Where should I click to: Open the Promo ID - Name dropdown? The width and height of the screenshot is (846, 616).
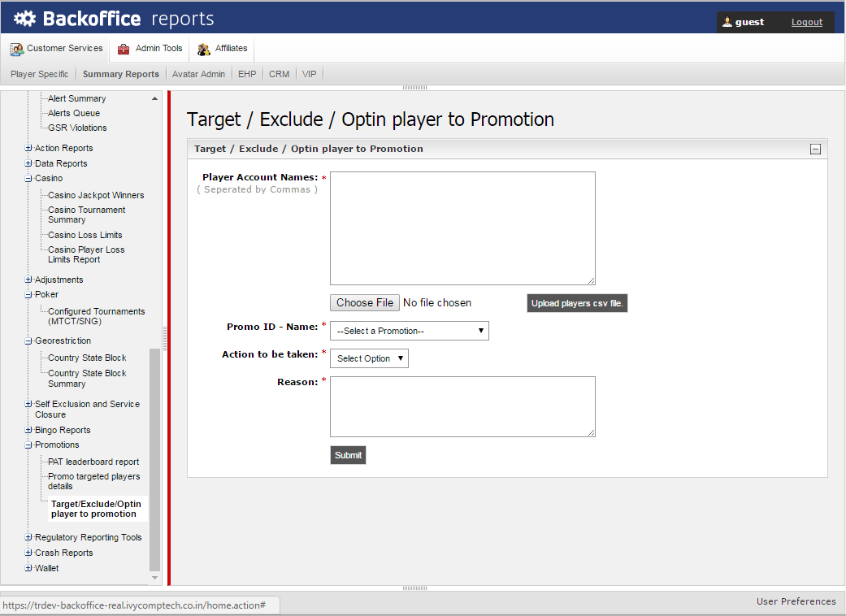tap(410, 331)
